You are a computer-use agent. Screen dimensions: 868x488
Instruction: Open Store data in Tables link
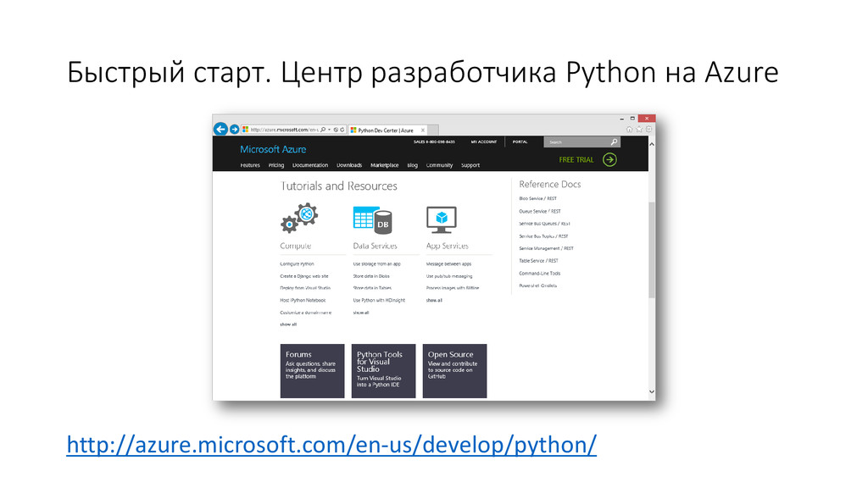pyautogui.click(x=373, y=288)
